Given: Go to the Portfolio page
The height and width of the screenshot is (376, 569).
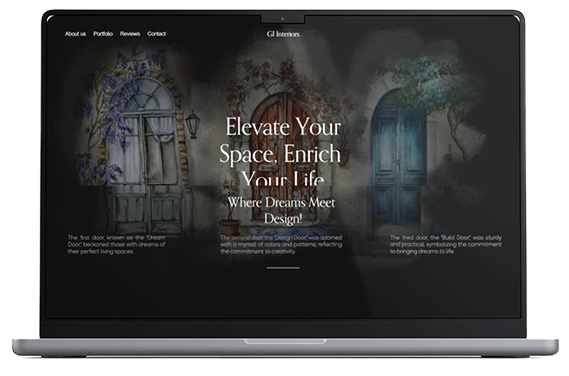Looking at the screenshot, I should pyautogui.click(x=103, y=34).
